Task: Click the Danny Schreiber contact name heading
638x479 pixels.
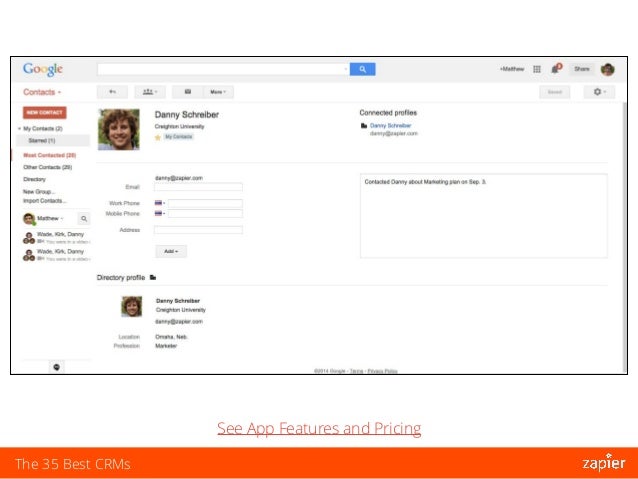Action: [x=187, y=115]
